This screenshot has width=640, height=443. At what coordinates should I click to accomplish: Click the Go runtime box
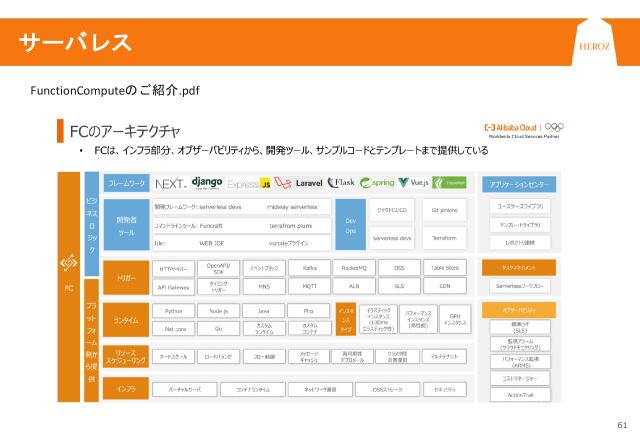tap(218, 329)
